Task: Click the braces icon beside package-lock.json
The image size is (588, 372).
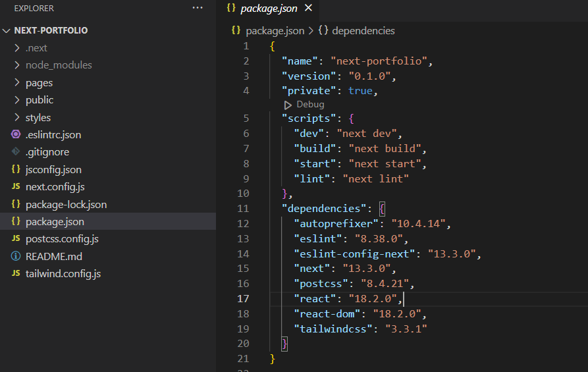Action: [x=16, y=204]
